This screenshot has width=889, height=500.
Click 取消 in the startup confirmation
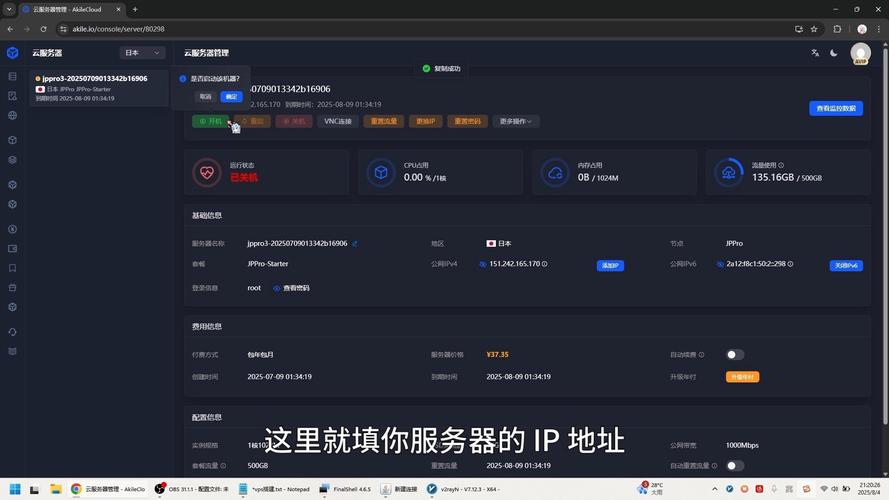pos(205,96)
